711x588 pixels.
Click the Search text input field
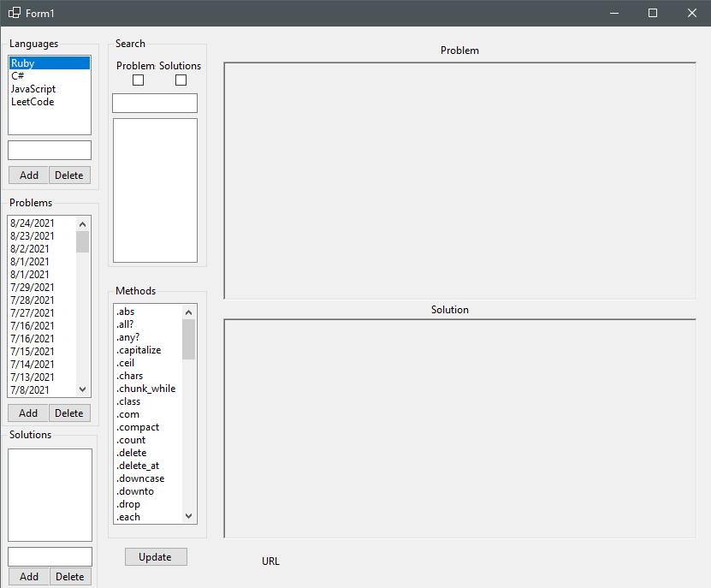pos(155,104)
